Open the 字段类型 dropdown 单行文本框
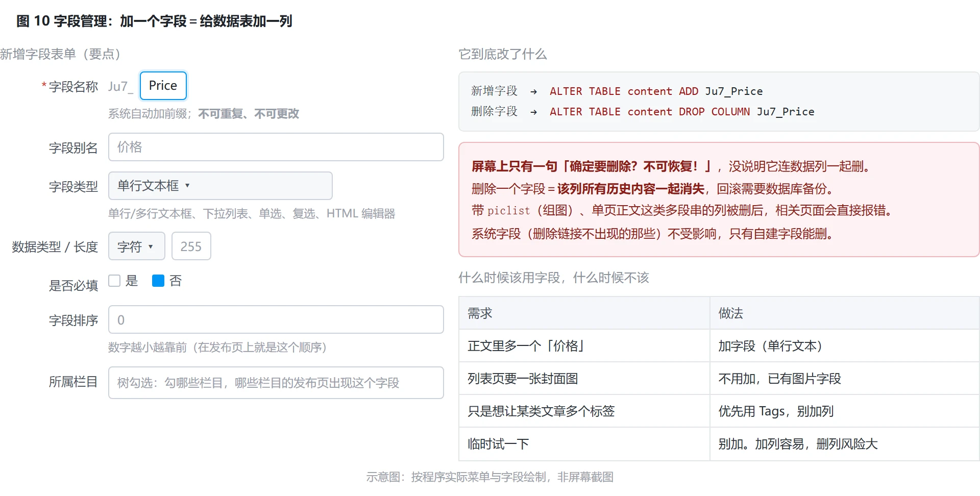 (x=220, y=186)
